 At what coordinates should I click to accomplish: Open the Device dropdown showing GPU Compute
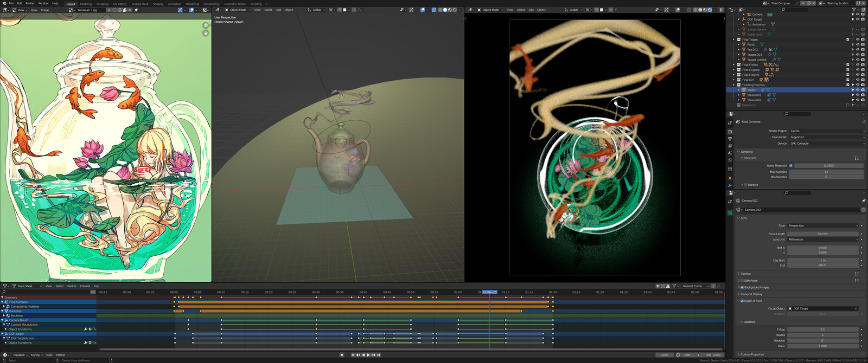pyautogui.click(x=826, y=144)
